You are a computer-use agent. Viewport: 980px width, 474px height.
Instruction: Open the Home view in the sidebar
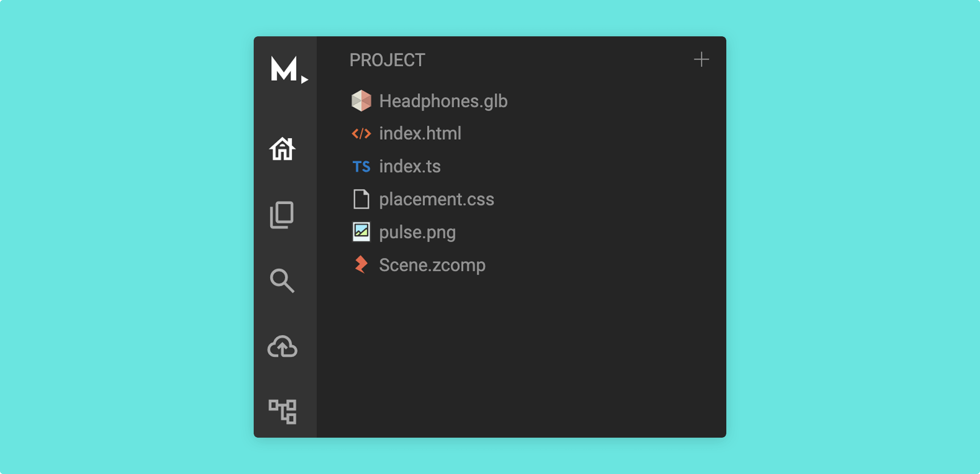(282, 149)
